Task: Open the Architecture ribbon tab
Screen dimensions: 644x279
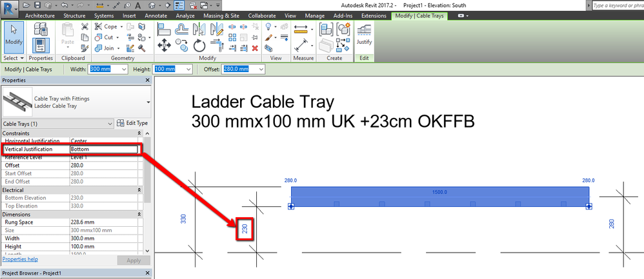Action: point(40,15)
